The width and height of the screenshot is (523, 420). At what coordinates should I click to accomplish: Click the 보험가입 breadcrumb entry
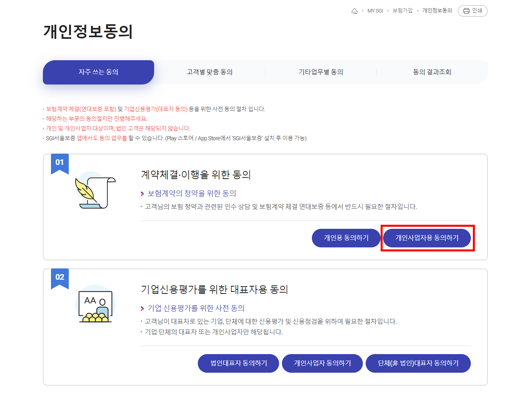click(402, 11)
